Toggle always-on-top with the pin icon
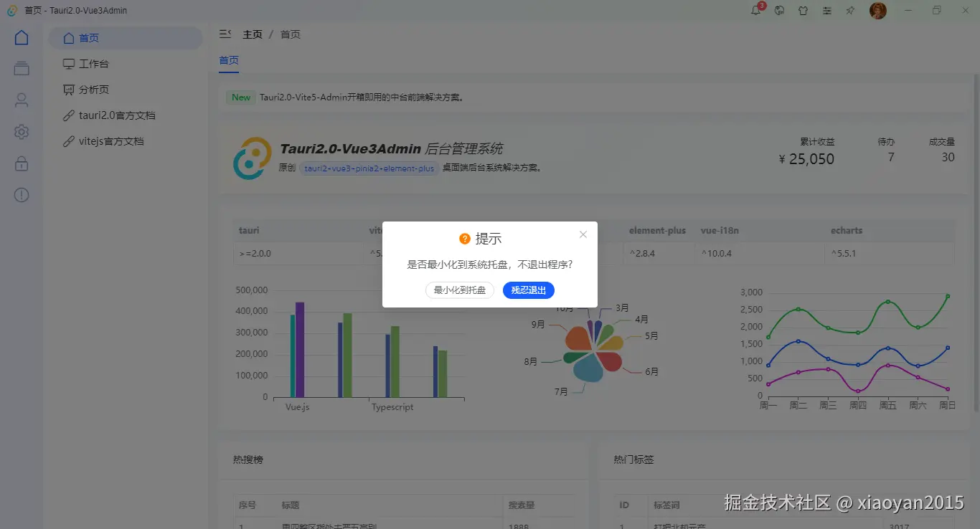This screenshot has width=980, height=529. (850, 10)
